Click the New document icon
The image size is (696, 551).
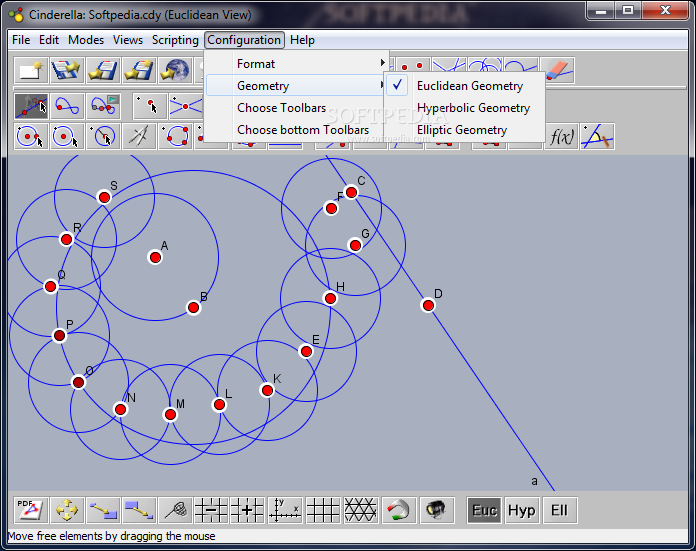point(31,70)
